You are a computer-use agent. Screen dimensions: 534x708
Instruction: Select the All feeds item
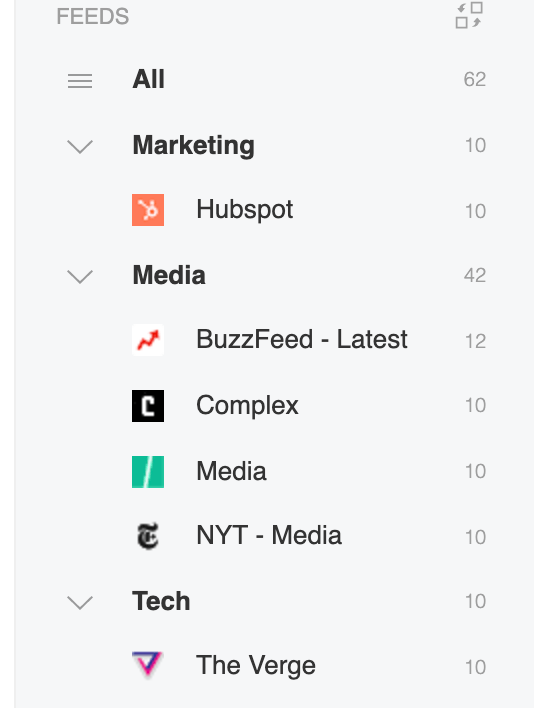149,79
